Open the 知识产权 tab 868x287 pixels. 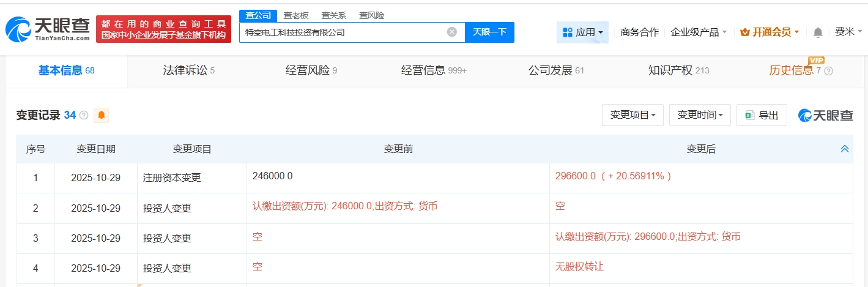pos(678,70)
